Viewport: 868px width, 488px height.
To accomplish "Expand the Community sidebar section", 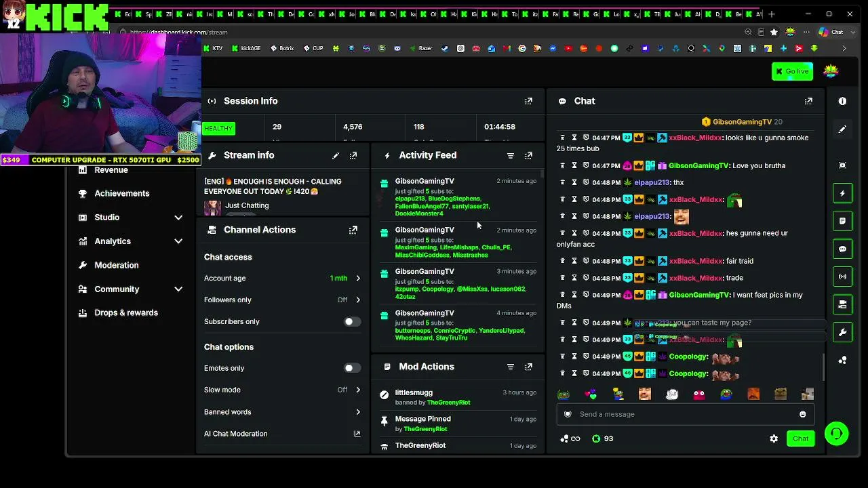I will click(x=178, y=289).
